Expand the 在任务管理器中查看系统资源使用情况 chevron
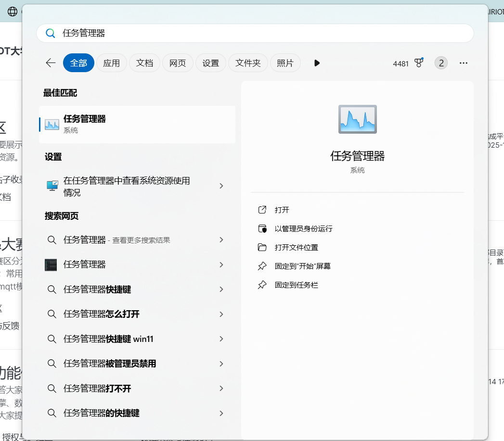Viewport: 504px width, 441px height. [221, 186]
